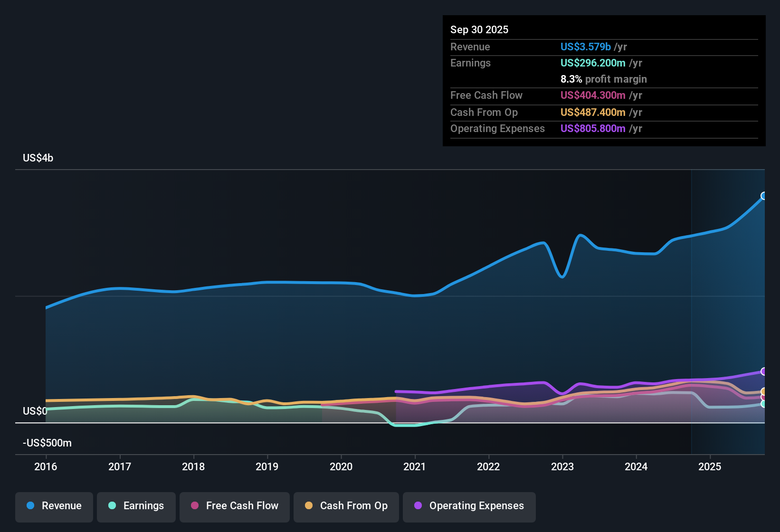Viewport: 780px width, 532px height.
Task: Click the Revenue endpoint marker on the chart
Action: click(x=763, y=195)
